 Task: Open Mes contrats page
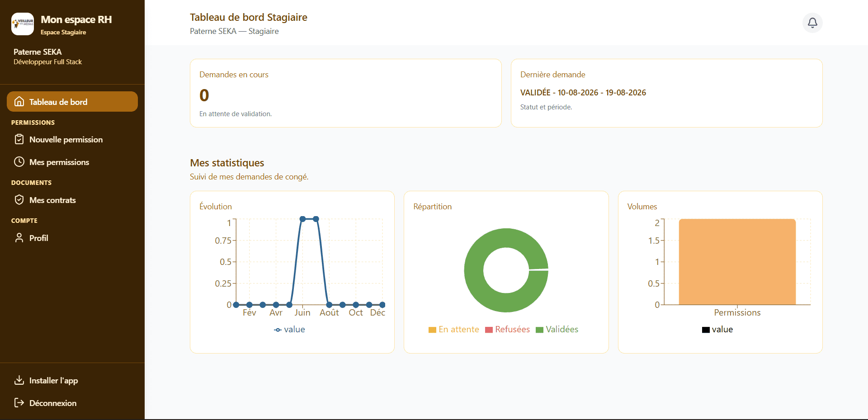pyautogui.click(x=72, y=200)
